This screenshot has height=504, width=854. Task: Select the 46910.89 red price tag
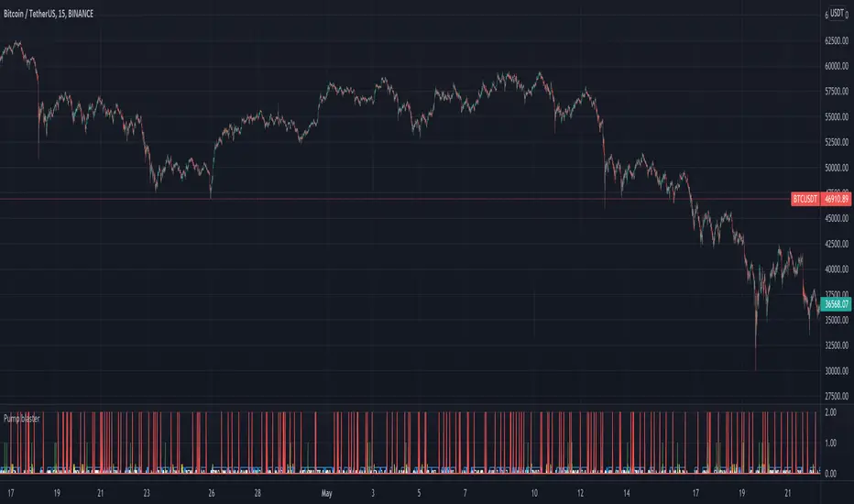point(836,198)
